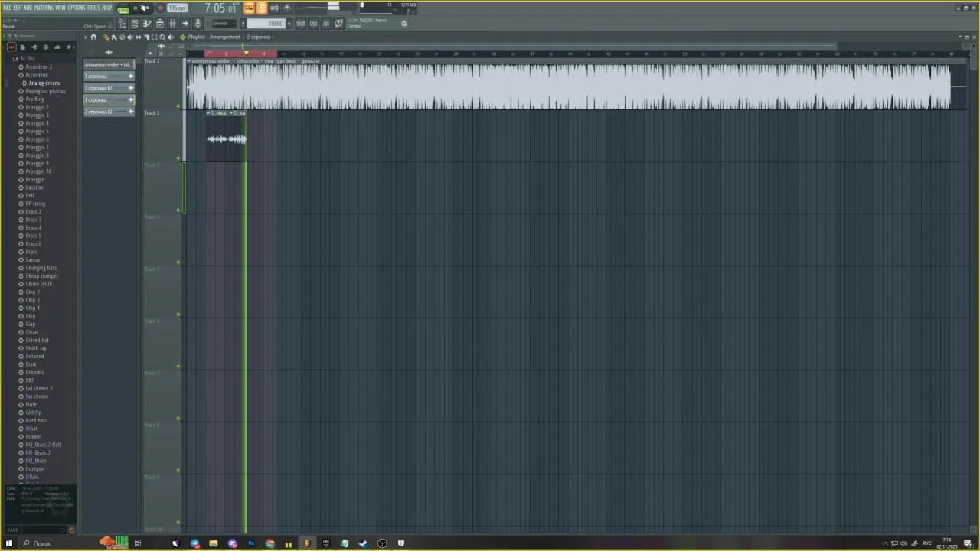Viewport: 980px width, 551px height.
Task: Click the Alt toolbar button
Action: (325, 24)
